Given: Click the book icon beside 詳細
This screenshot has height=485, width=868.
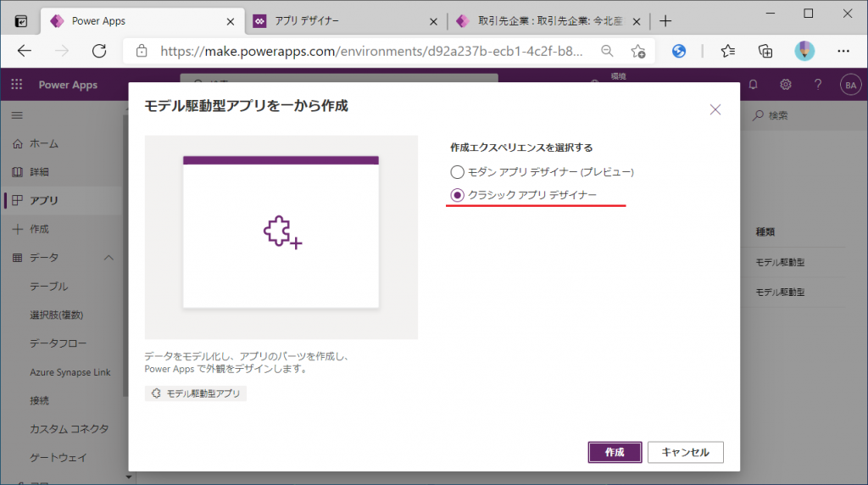Looking at the screenshot, I should pyautogui.click(x=17, y=172).
